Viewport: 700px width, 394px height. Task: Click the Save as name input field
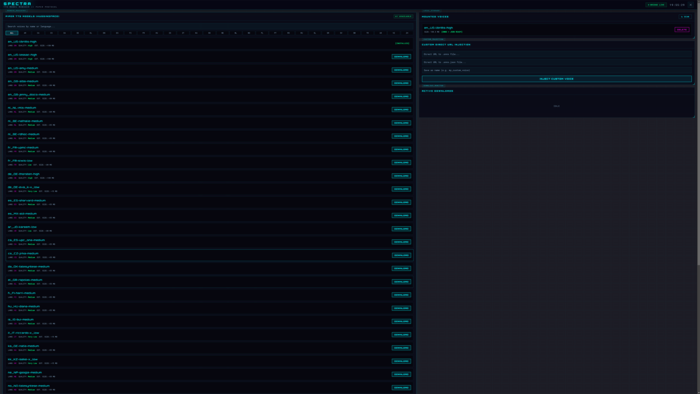tap(556, 71)
